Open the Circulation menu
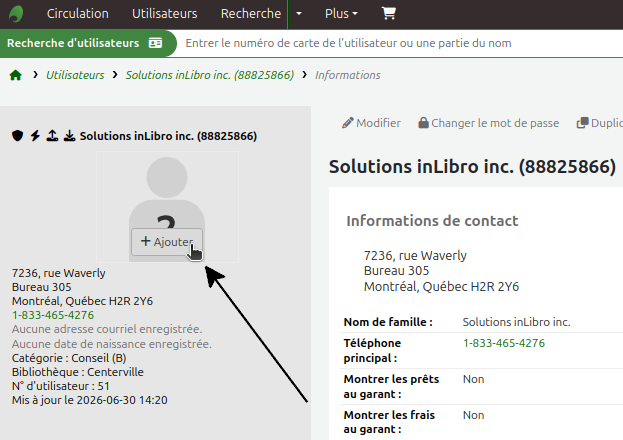 pyautogui.click(x=77, y=14)
